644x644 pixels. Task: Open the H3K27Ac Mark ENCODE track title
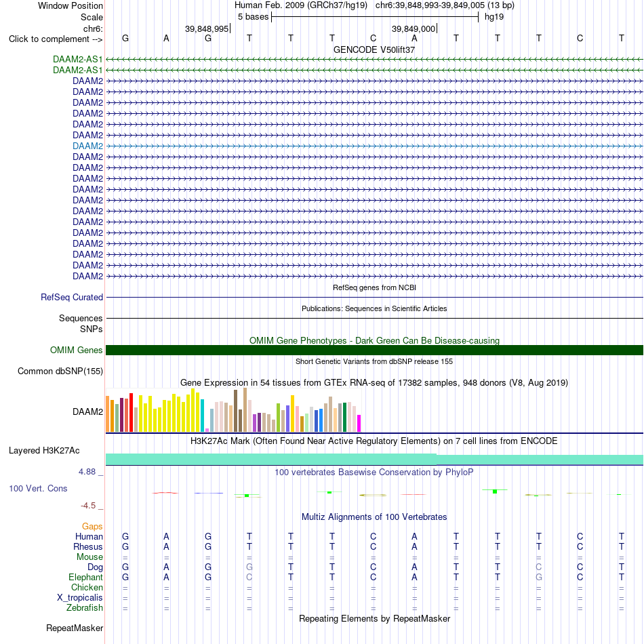[x=374, y=441]
